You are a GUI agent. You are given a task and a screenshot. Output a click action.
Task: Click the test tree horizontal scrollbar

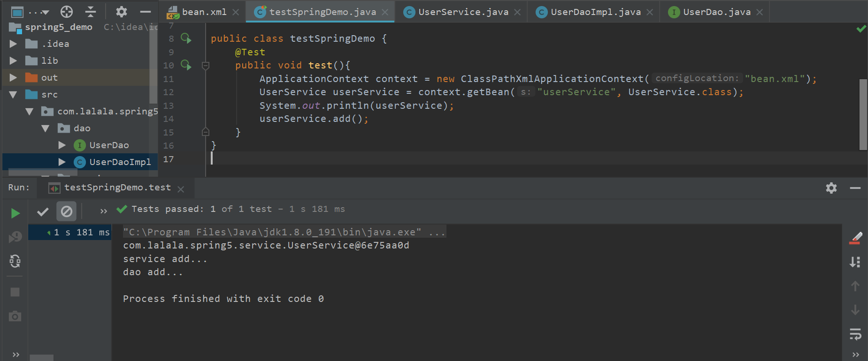click(x=41, y=358)
